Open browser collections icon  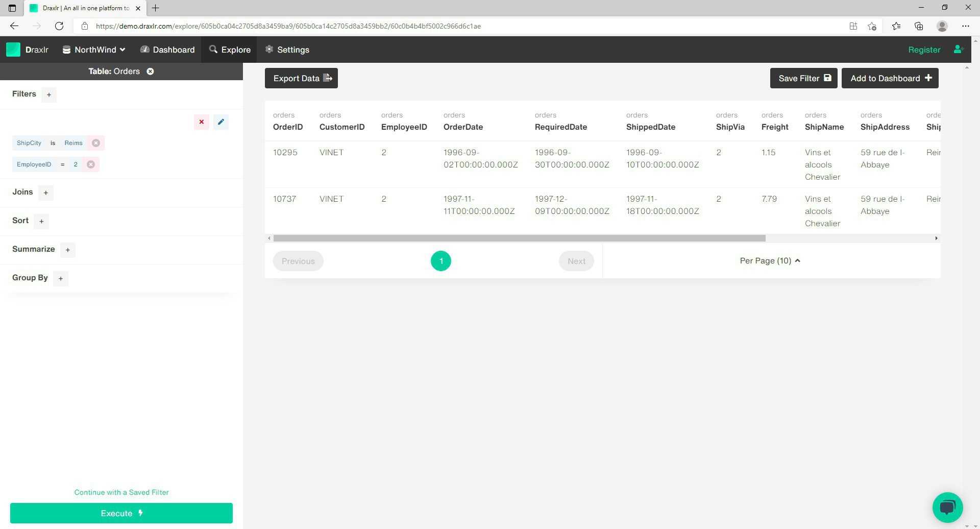tap(919, 26)
